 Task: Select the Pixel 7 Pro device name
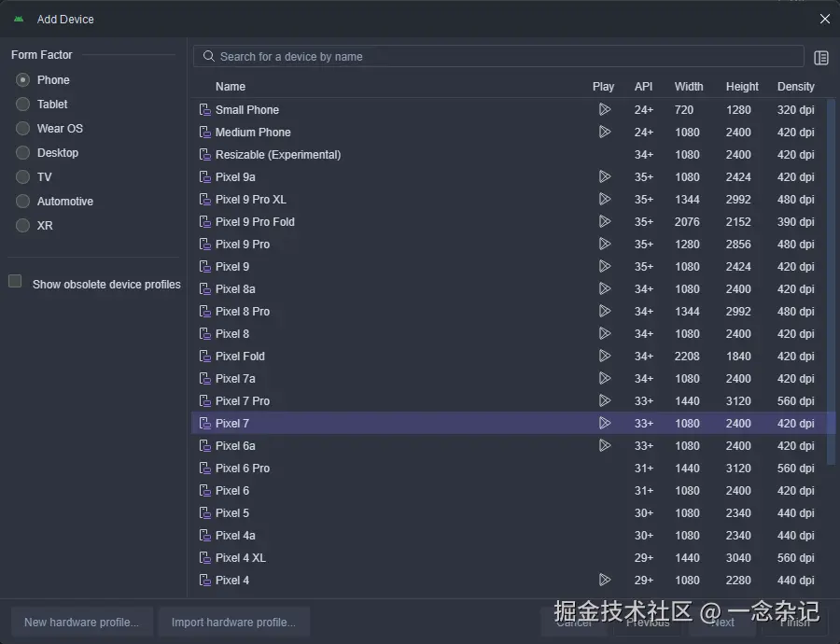pyautogui.click(x=242, y=400)
